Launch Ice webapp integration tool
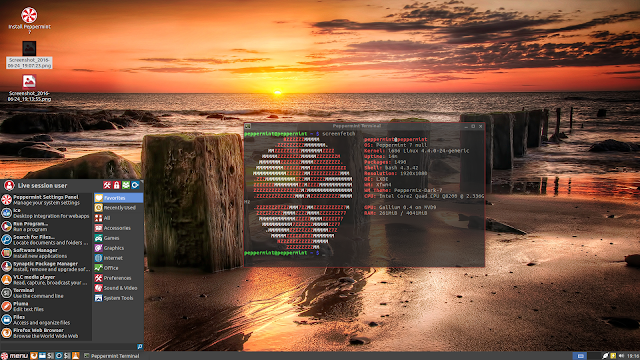Screen dimensions: 640x360 46,213
